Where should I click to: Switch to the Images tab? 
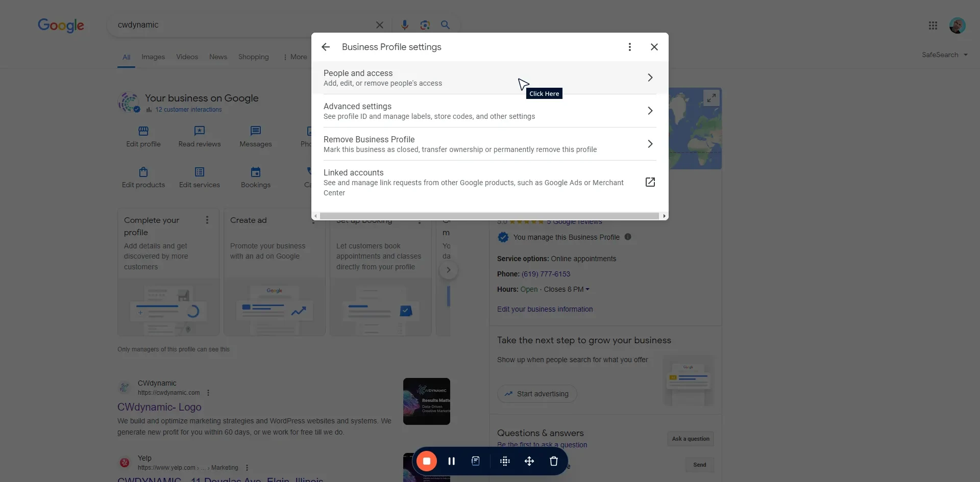[x=153, y=57]
